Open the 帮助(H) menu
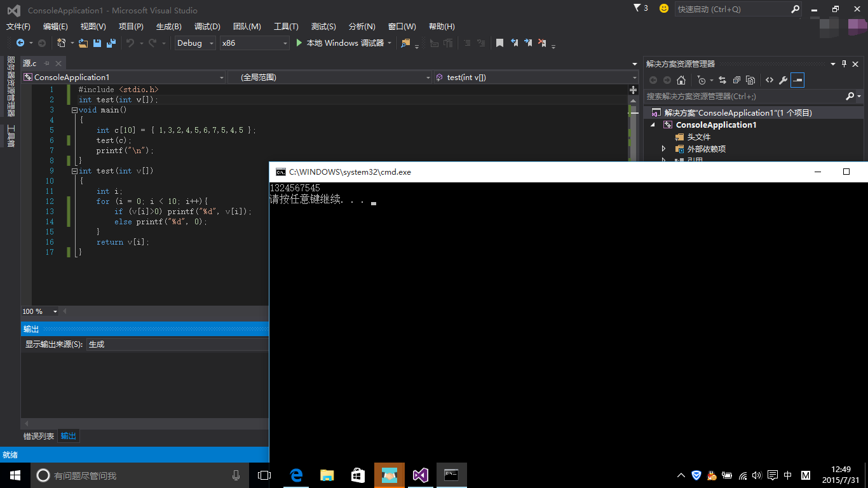This screenshot has width=868, height=488. point(442,26)
